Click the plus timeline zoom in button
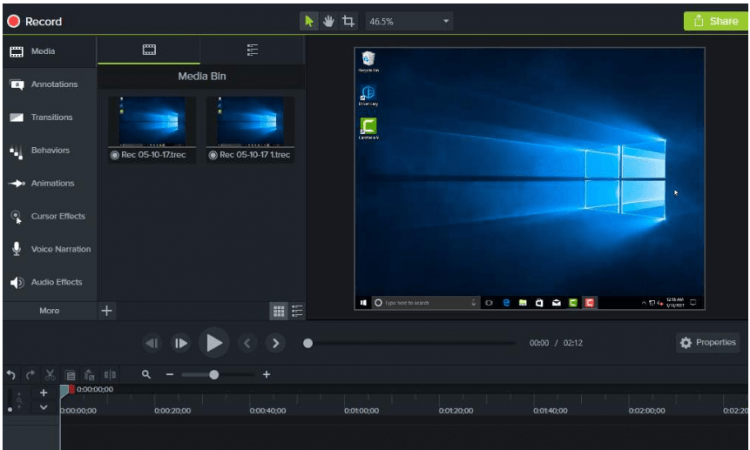The width and height of the screenshot is (750, 450). click(x=266, y=374)
